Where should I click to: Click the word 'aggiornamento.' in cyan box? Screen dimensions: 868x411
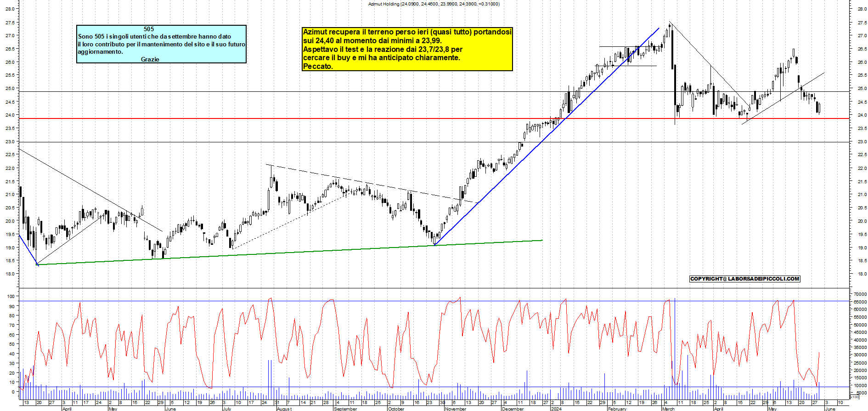click(100, 52)
